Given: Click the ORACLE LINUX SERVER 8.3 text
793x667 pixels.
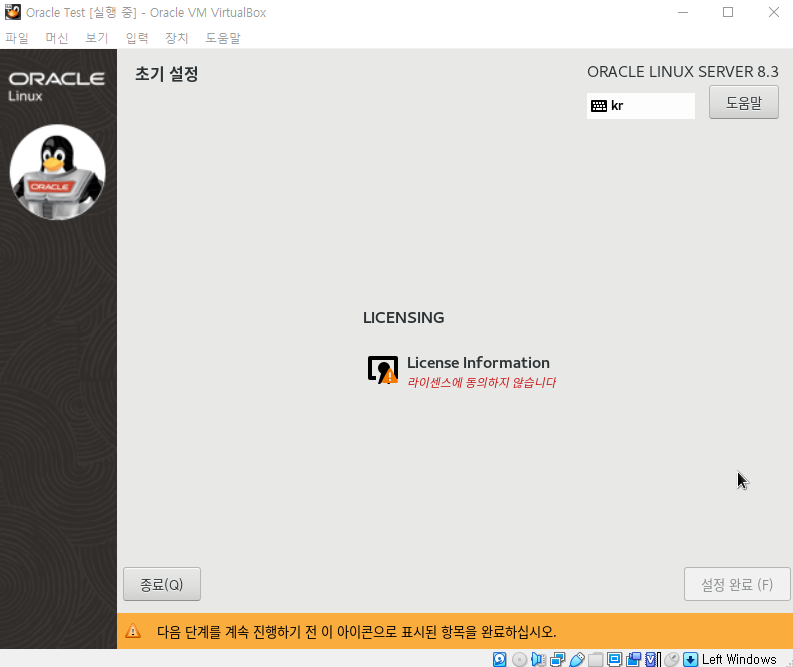Looking at the screenshot, I should (x=683, y=72).
